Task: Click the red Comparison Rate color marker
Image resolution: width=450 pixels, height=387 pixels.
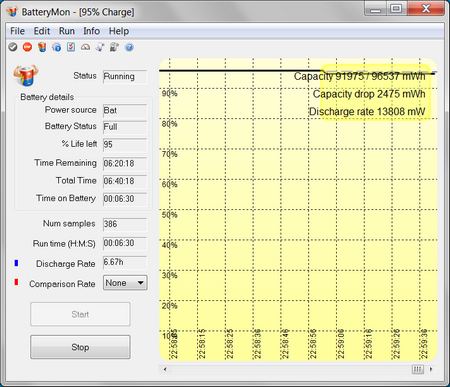Action: click(16, 282)
